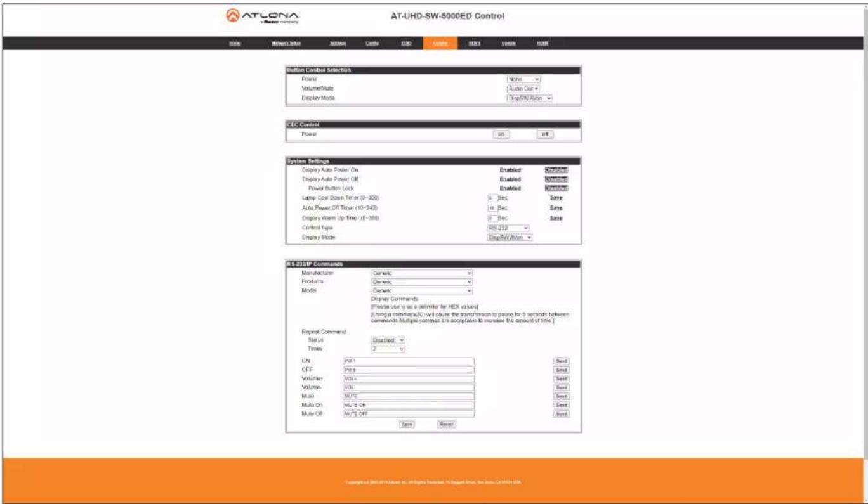Open Display Mode dropdown in System Settings
Screen dimensions: 868x504
click(510, 238)
